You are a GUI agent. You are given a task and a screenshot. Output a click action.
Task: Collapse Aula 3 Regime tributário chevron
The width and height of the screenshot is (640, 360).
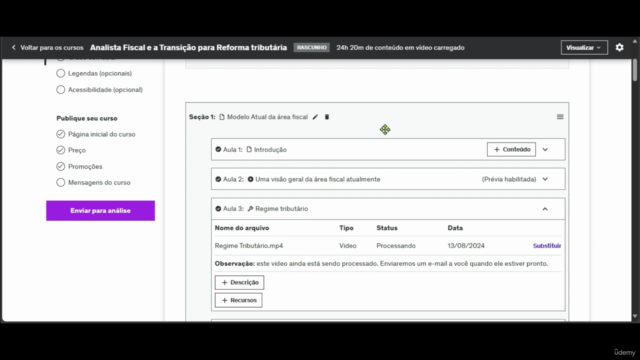click(545, 209)
